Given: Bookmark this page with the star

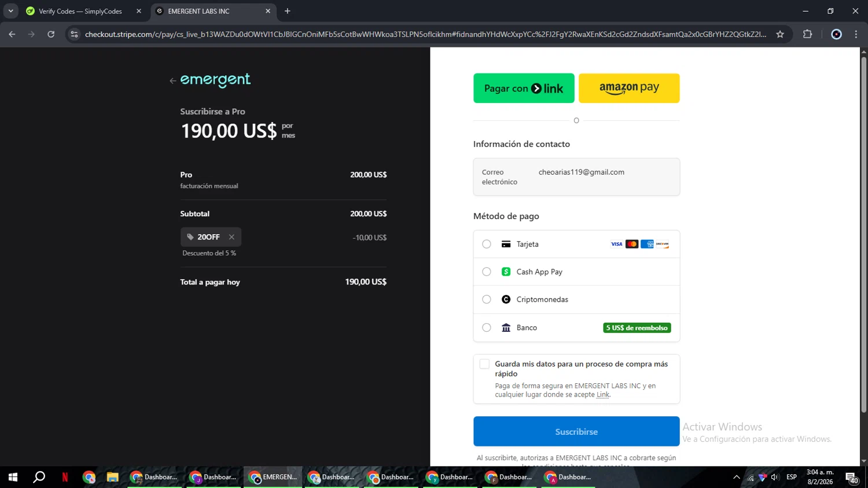Looking at the screenshot, I should (780, 34).
